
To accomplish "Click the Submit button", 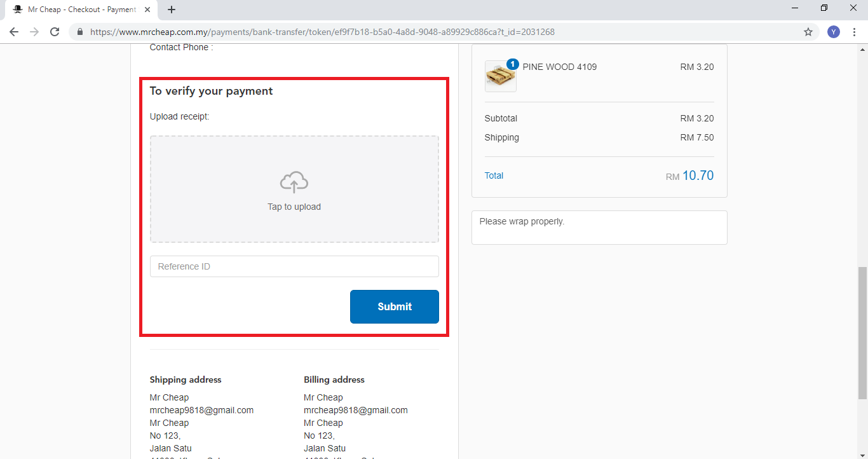I will pyautogui.click(x=395, y=306).
